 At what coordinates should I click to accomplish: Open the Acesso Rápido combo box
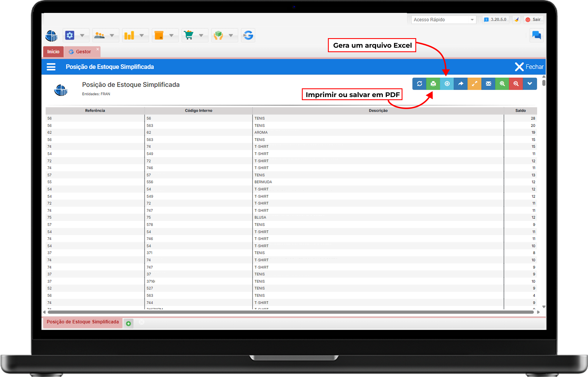(443, 20)
